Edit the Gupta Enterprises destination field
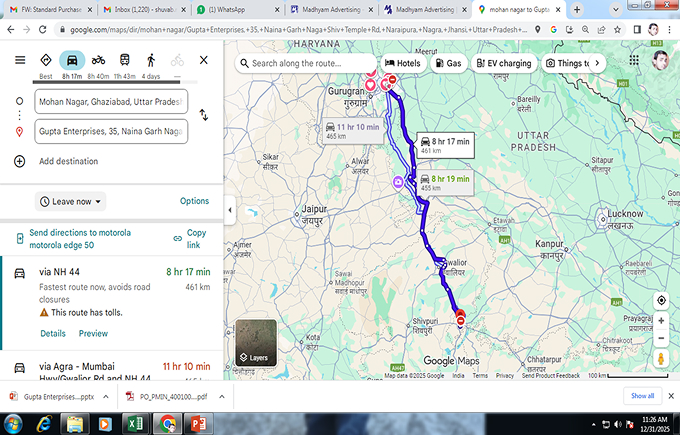The height and width of the screenshot is (435, 680). pyautogui.click(x=111, y=131)
